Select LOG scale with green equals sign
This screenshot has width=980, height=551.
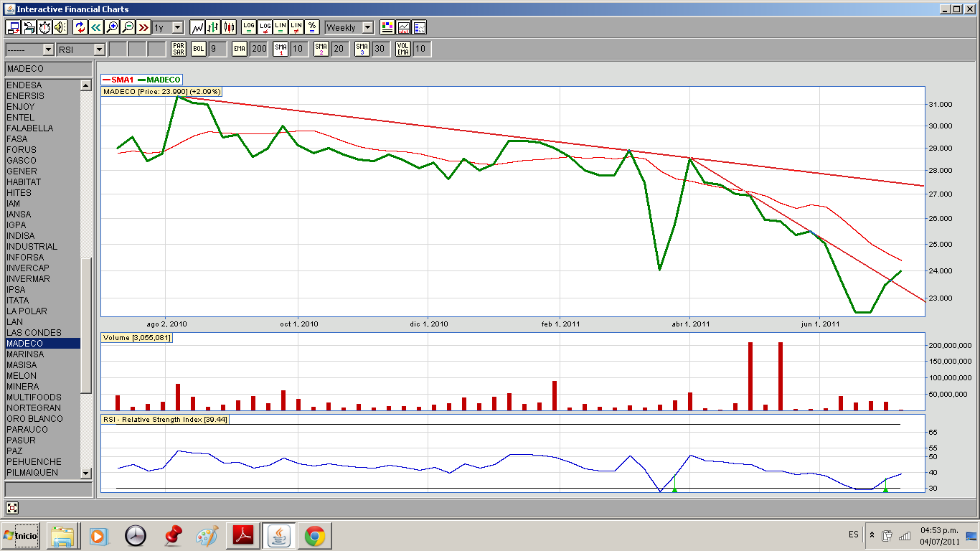249,27
